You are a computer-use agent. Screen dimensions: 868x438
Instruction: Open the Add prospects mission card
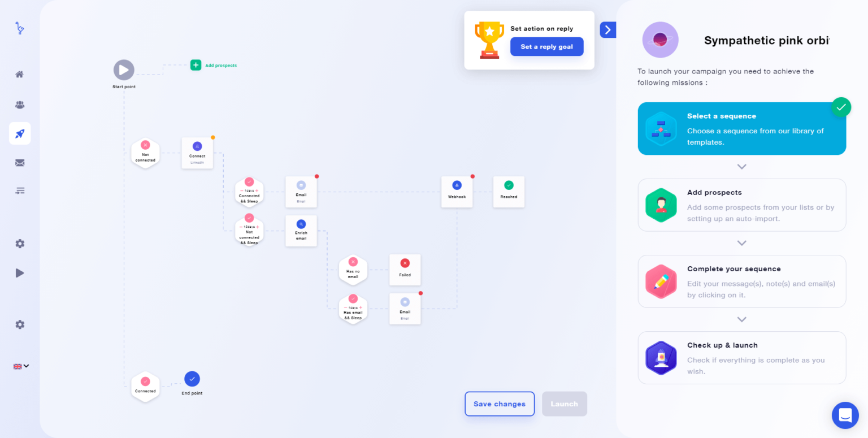tap(741, 205)
